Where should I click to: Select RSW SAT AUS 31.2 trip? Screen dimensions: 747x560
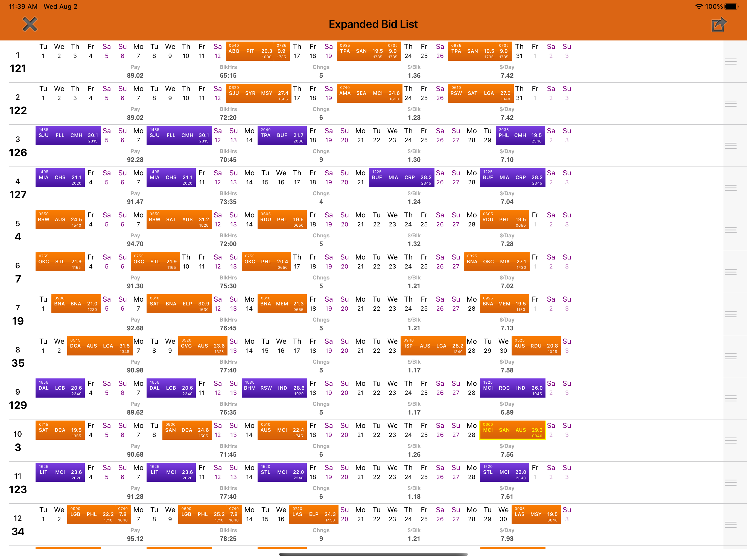[x=179, y=220]
